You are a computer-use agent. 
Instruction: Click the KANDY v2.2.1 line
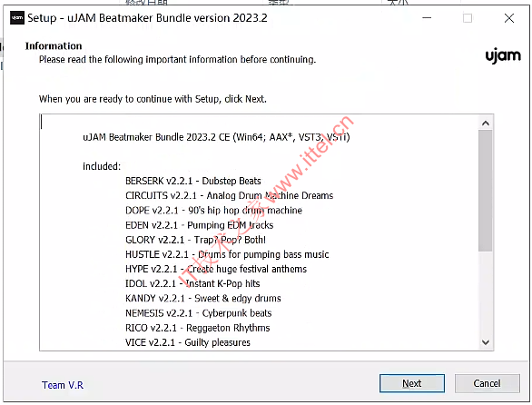coord(203,298)
